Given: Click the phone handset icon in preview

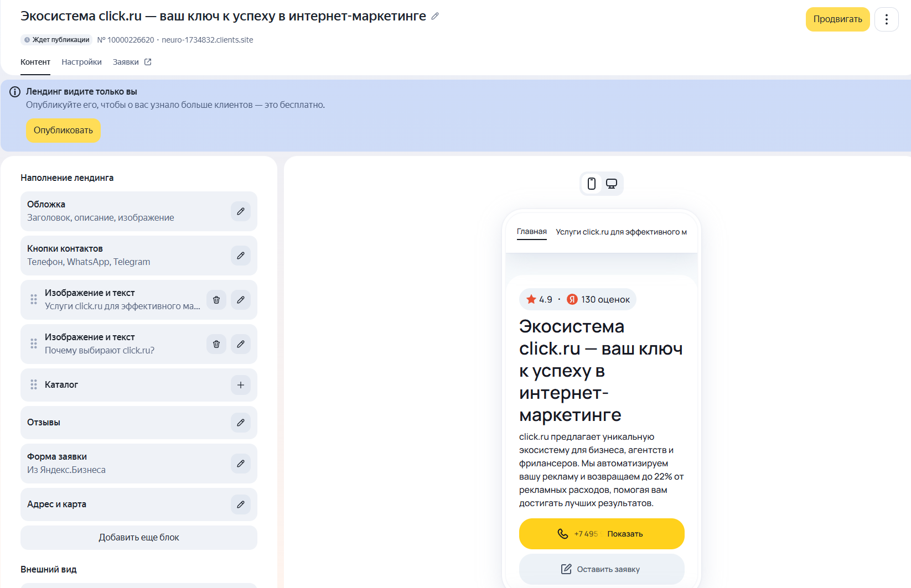Looking at the screenshot, I should point(562,534).
